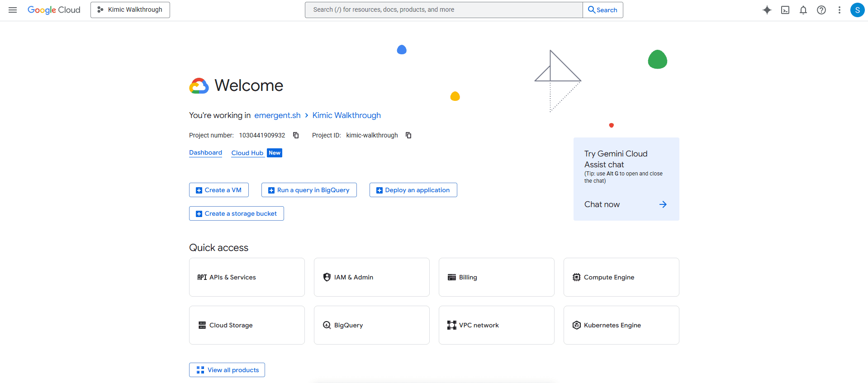Click Create a storage bucket
Image resolution: width=868 pixels, height=383 pixels.
tap(237, 213)
